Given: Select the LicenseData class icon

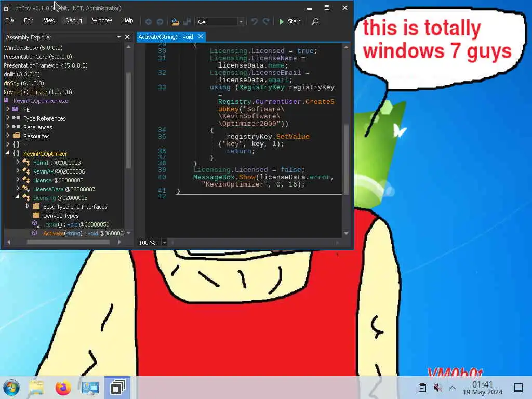Looking at the screenshot, I should click(x=26, y=189).
